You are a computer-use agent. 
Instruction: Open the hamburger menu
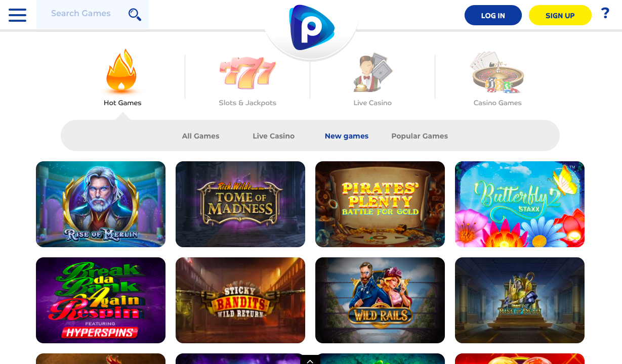click(17, 15)
